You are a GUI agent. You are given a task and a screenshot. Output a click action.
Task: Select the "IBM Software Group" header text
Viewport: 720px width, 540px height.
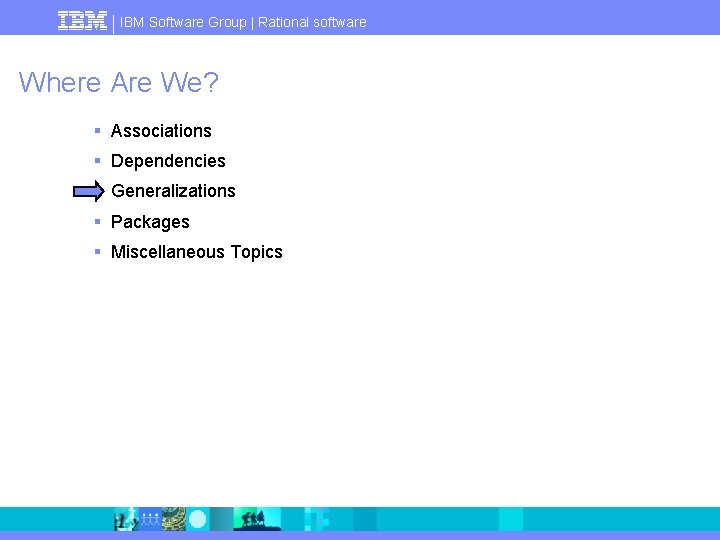click(x=183, y=22)
